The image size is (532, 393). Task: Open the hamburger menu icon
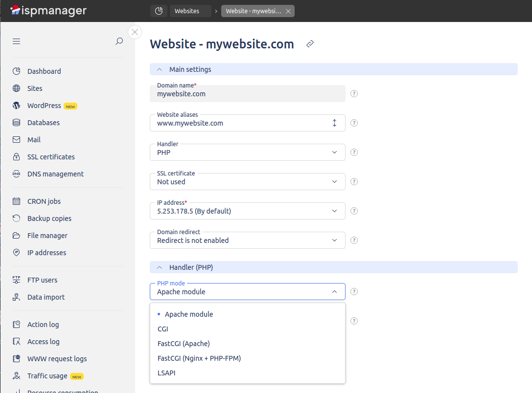(x=17, y=42)
